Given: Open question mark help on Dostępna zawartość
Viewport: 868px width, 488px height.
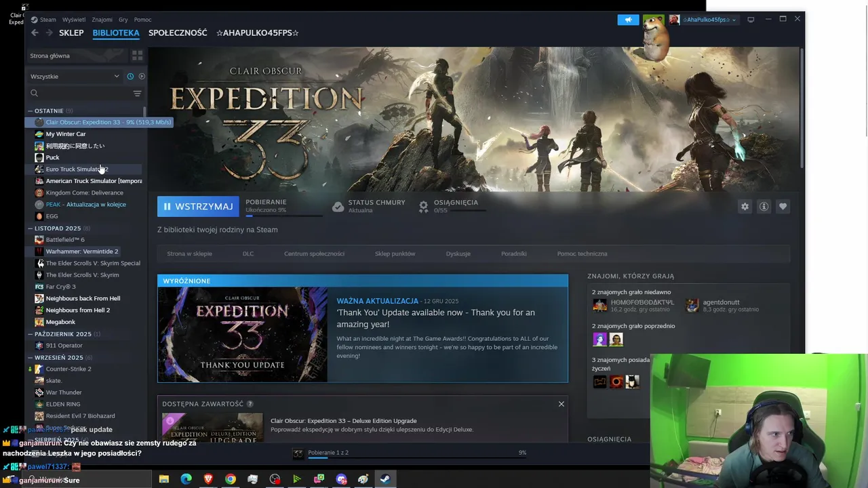Looking at the screenshot, I should coord(250,404).
